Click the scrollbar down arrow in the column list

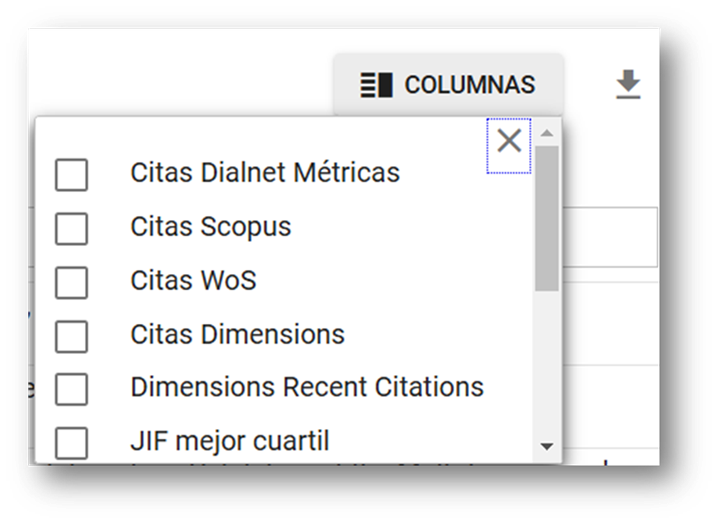pos(546,446)
